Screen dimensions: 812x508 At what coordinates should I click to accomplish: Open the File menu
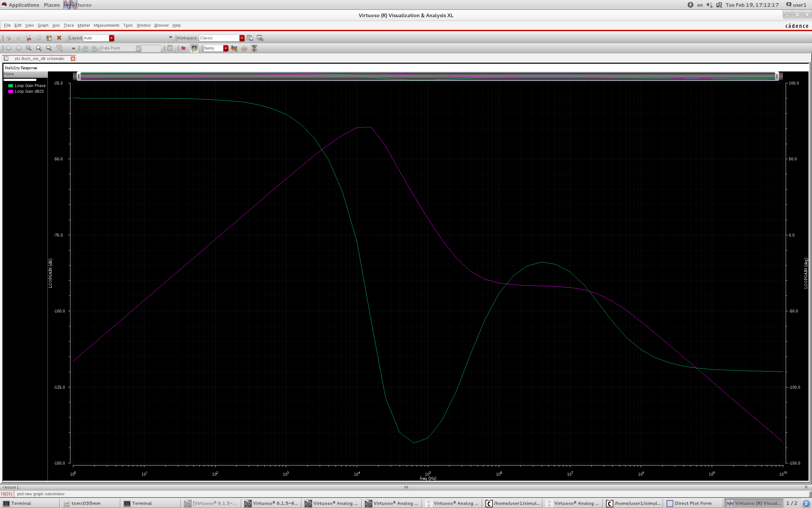(7, 25)
